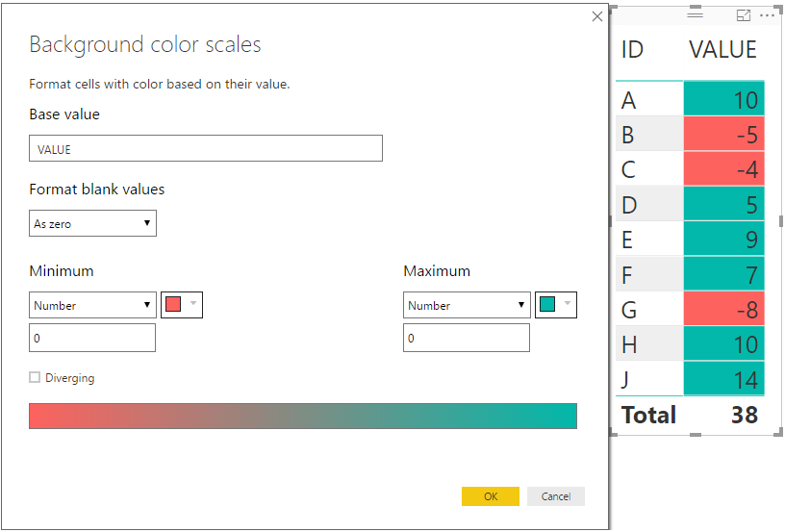Click the red cell with value -5
Image resolution: width=785 pixels, height=532 pixels.
pos(724,134)
